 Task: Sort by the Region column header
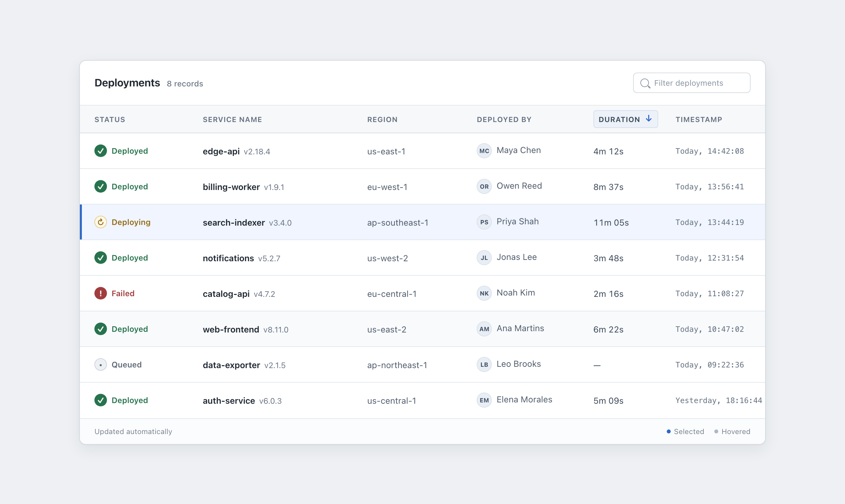[x=382, y=119]
